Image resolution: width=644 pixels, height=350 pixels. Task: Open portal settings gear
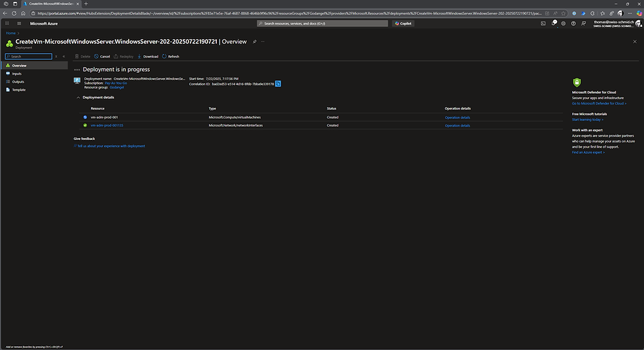pos(564,24)
